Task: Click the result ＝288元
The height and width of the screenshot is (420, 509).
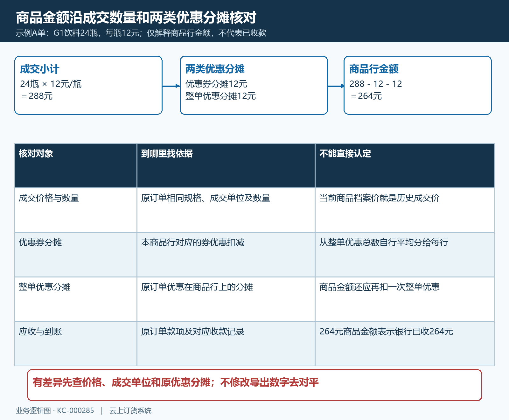Action: pos(37,96)
